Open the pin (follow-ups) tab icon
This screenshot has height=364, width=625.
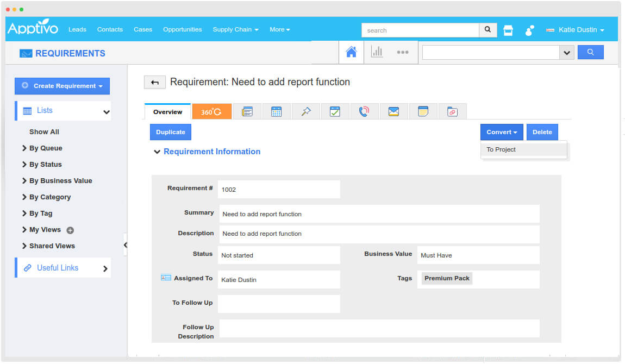(305, 111)
